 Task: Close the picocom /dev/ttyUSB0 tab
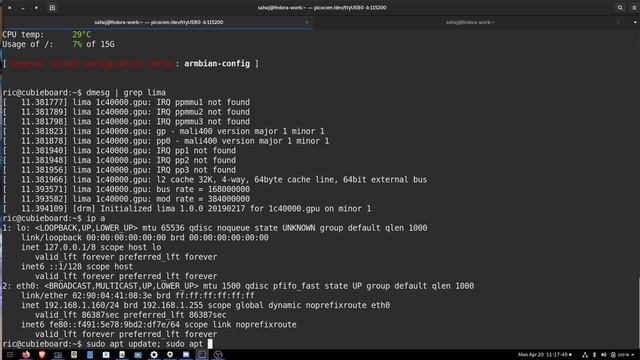point(307,22)
